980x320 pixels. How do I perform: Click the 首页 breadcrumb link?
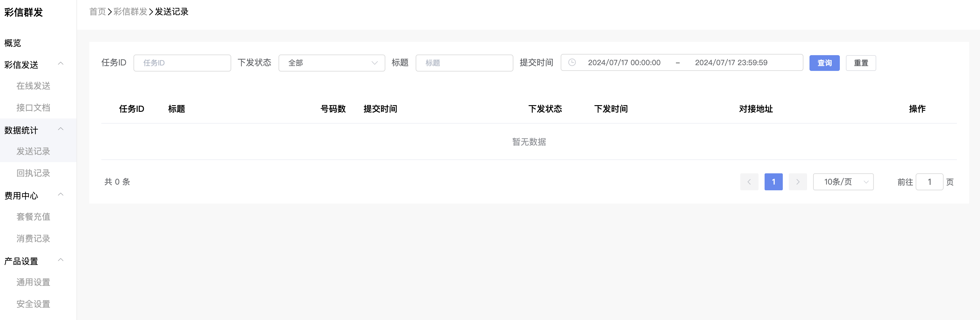(x=97, y=12)
